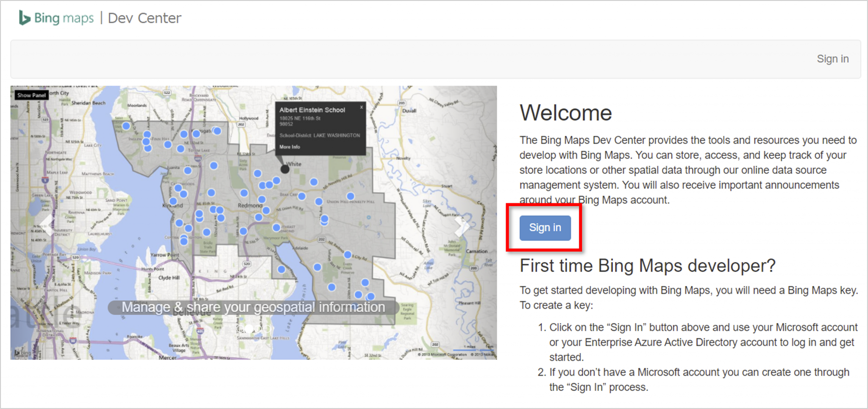Click the 2013 Nokia copyright link
The image size is (868, 409).
coord(481,355)
